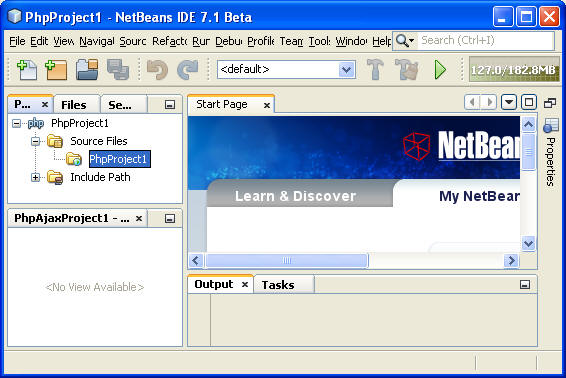566x378 pixels.
Task: Select the Include Path tree item
Action: [100, 177]
